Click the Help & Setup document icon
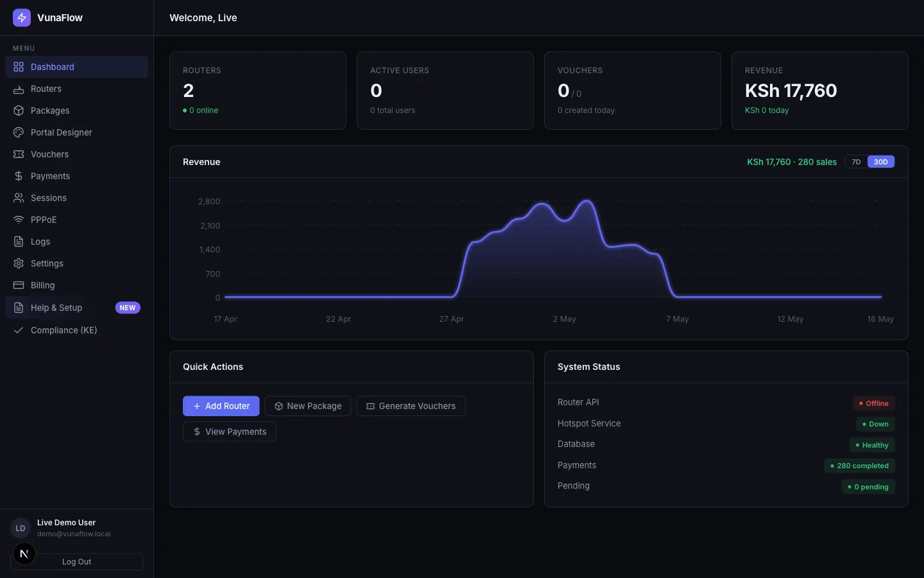 click(x=19, y=308)
